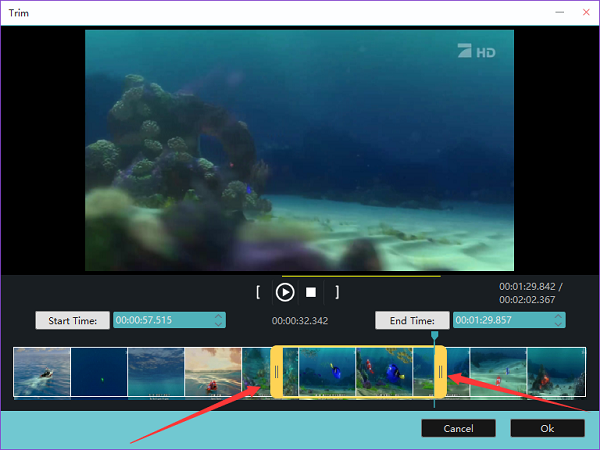Screen dimensions: 600x450
Task: Click the total duration text 00:02:02.367
Action: [527, 300]
